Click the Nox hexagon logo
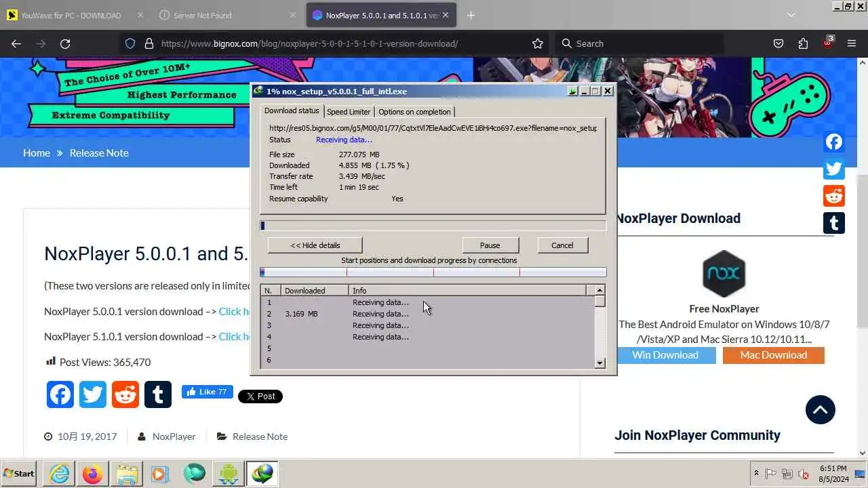This screenshot has height=488, width=868. coord(724,274)
